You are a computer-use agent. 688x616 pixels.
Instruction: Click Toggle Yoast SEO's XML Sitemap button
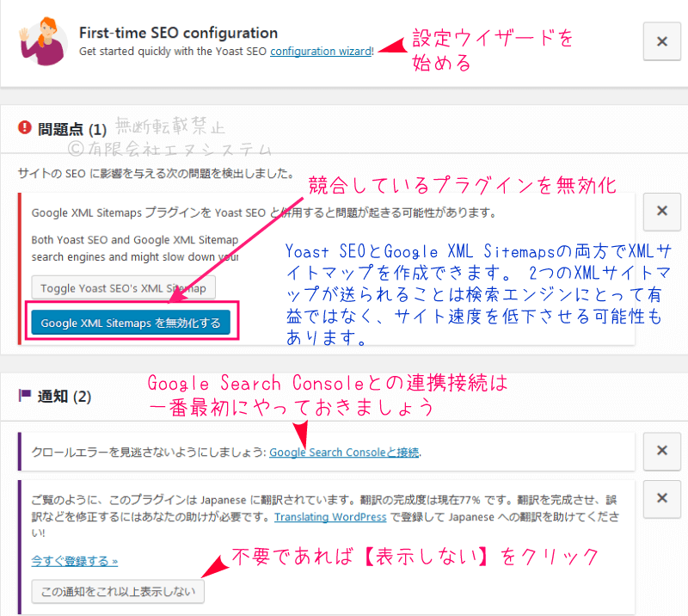pos(123,288)
